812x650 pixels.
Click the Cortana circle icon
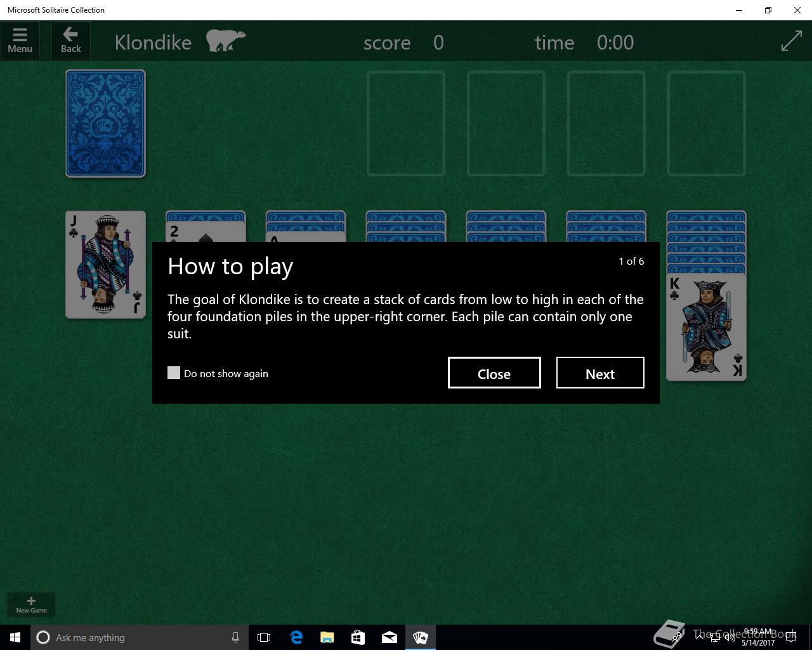[43, 637]
